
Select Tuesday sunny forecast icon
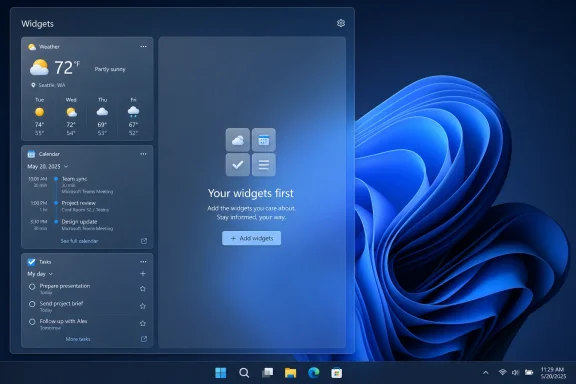[39, 112]
